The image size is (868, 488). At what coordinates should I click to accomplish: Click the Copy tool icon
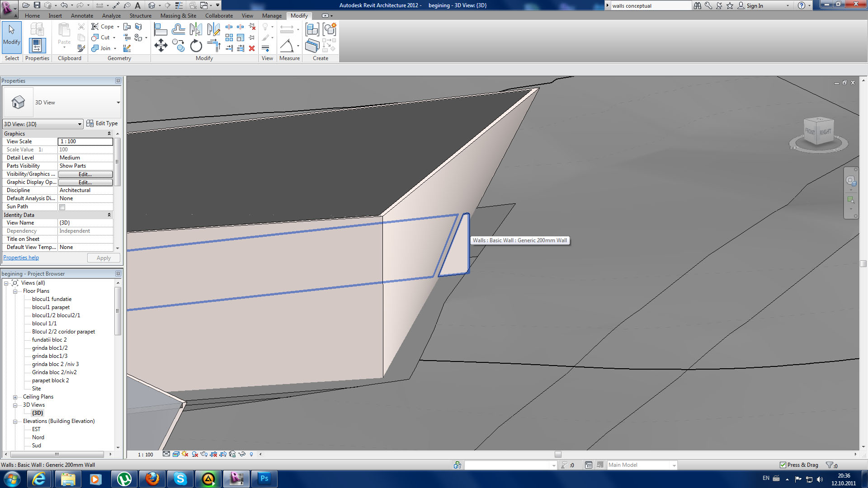178,45
